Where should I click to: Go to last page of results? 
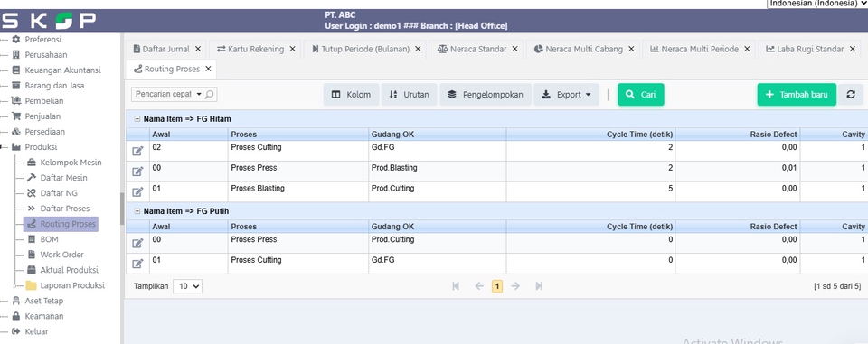539,286
